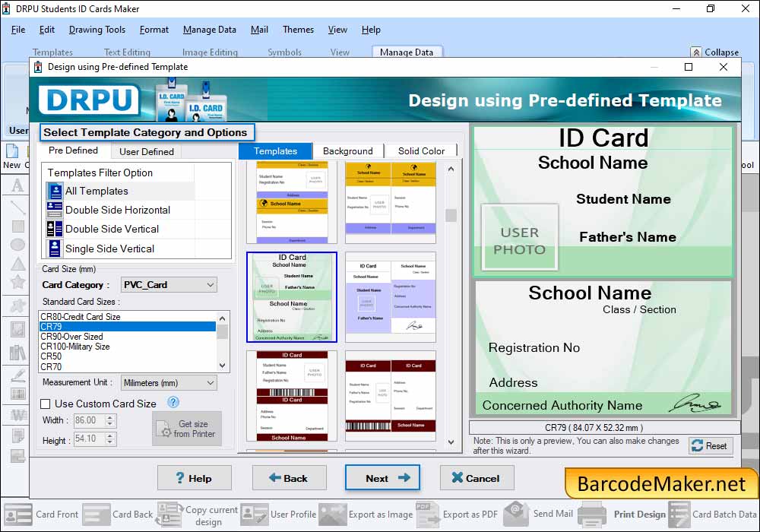This screenshot has height=532, width=760.
Task: Click the Back button
Action: [x=290, y=478]
